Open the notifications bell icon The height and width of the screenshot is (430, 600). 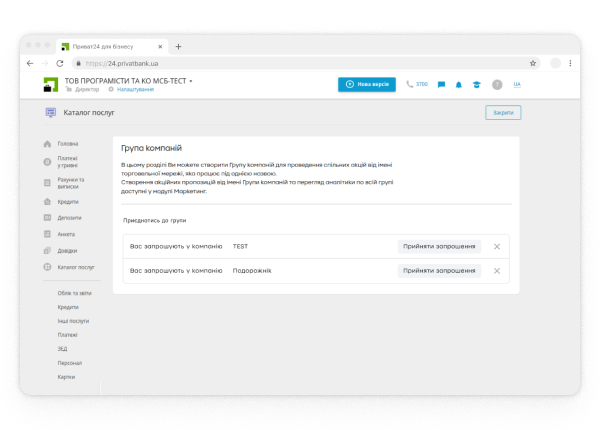(x=459, y=85)
